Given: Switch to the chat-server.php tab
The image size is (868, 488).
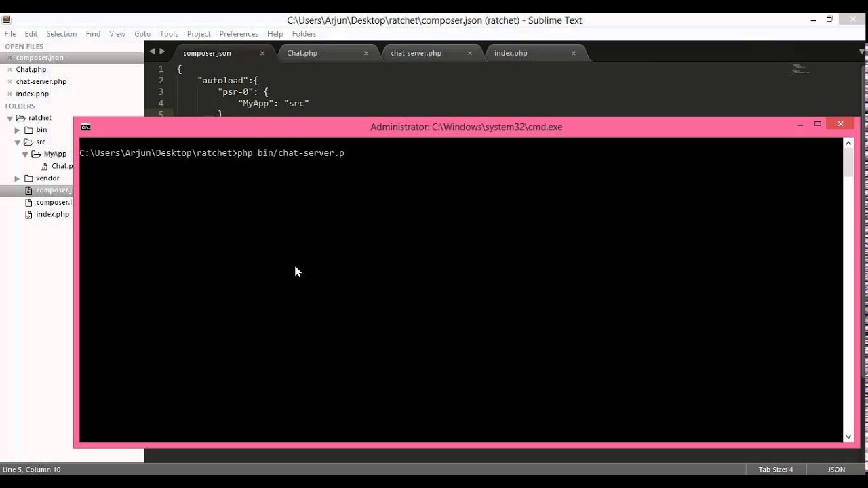Looking at the screenshot, I should coord(416,53).
